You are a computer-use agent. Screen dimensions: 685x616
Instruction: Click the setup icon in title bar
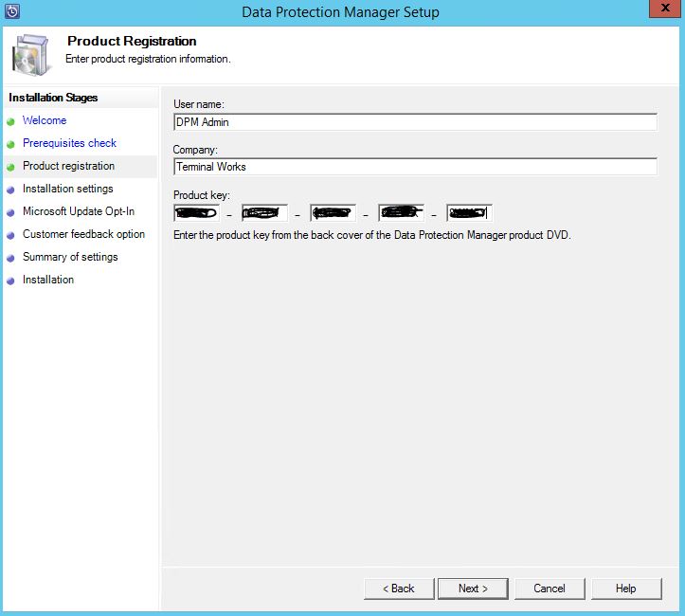point(12,11)
